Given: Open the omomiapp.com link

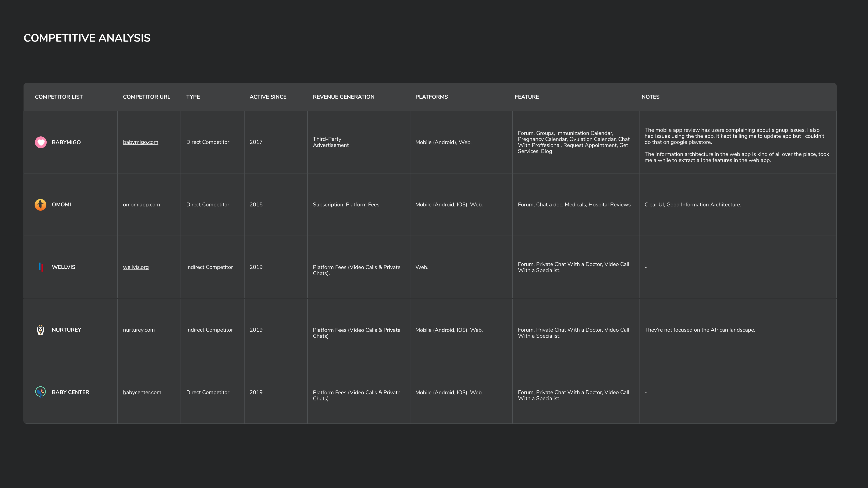Looking at the screenshot, I should click(x=141, y=205).
